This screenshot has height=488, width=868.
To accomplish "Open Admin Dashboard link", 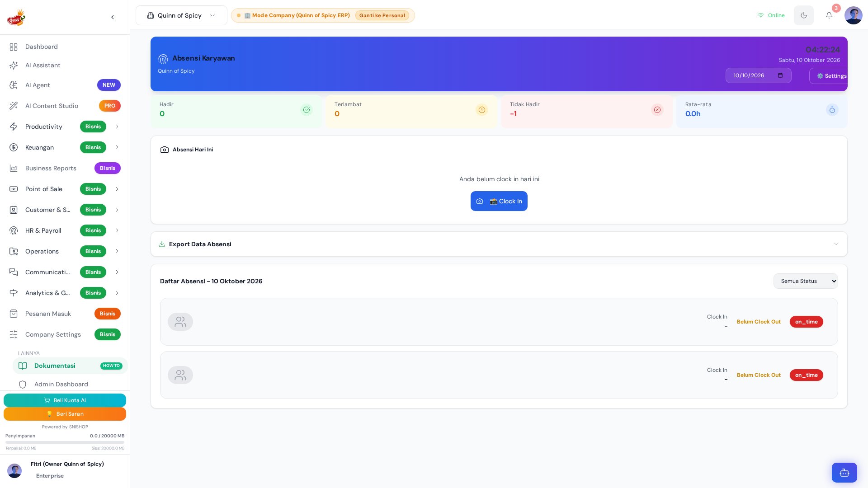I will pyautogui.click(x=70, y=384).
